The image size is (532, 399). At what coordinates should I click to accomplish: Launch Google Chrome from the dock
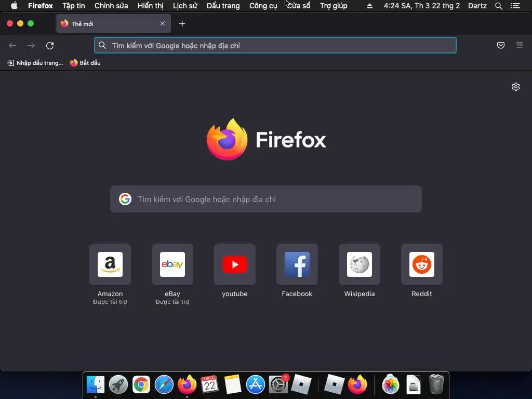coord(141,384)
